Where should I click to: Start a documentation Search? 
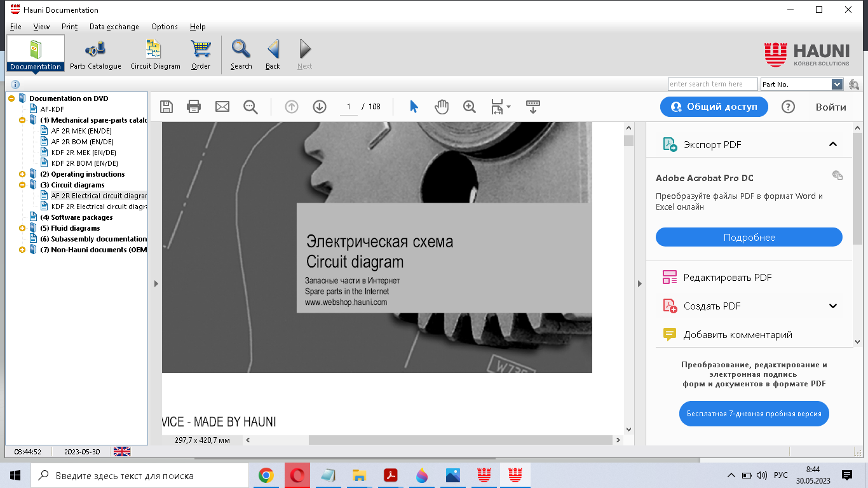click(x=241, y=54)
